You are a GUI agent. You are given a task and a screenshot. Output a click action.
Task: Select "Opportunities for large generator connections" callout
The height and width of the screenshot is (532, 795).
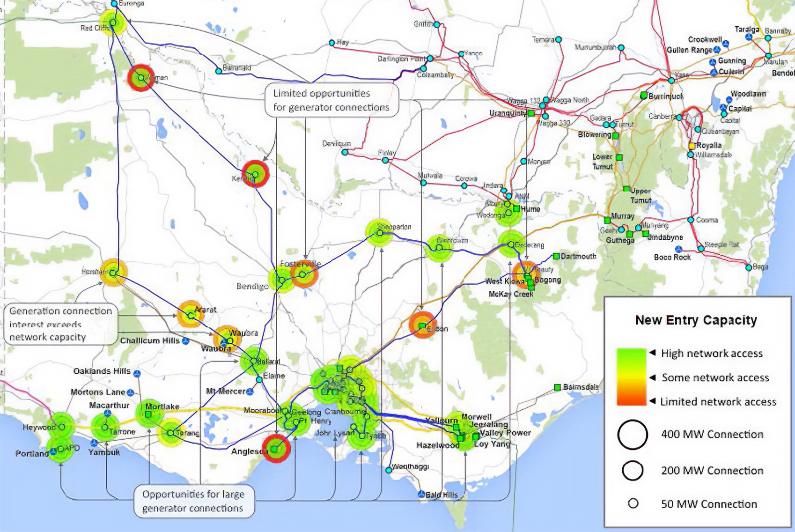[193, 501]
